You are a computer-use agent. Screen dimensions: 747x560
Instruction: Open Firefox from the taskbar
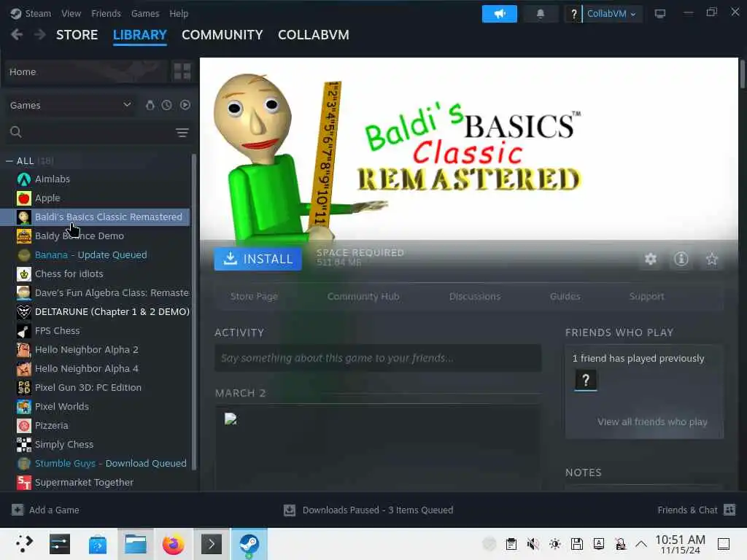click(x=173, y=544)
